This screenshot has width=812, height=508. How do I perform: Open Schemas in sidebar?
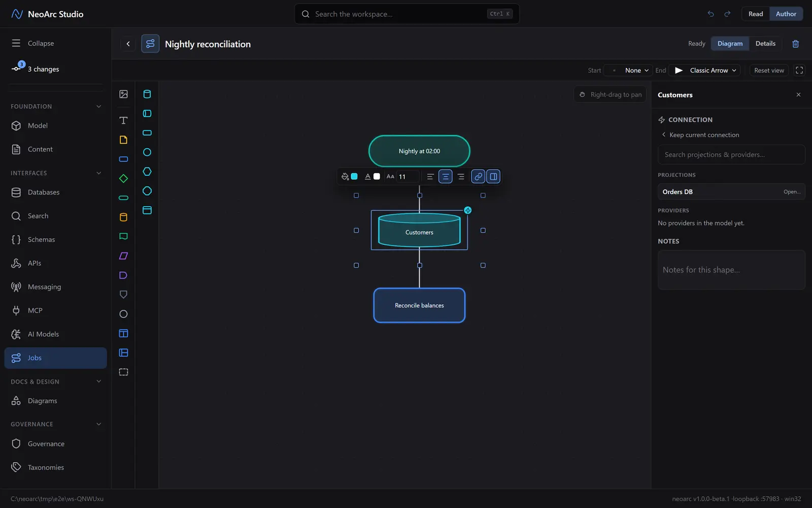[x=56, y=239]
